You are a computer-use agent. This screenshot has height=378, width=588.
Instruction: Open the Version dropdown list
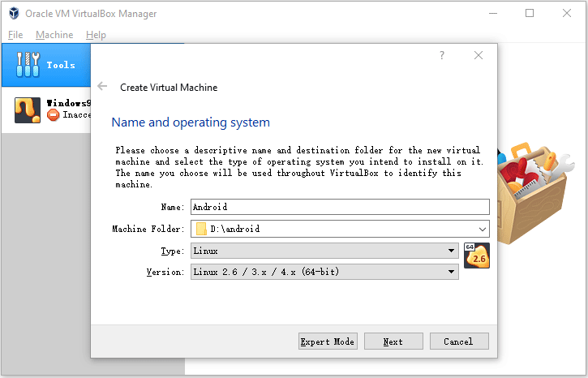(x=324, y=272)
